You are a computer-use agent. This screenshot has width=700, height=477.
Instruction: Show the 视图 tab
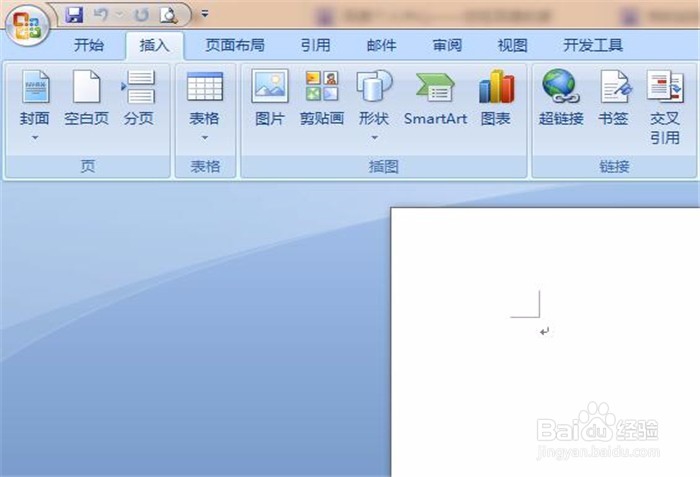coord(512,45)
